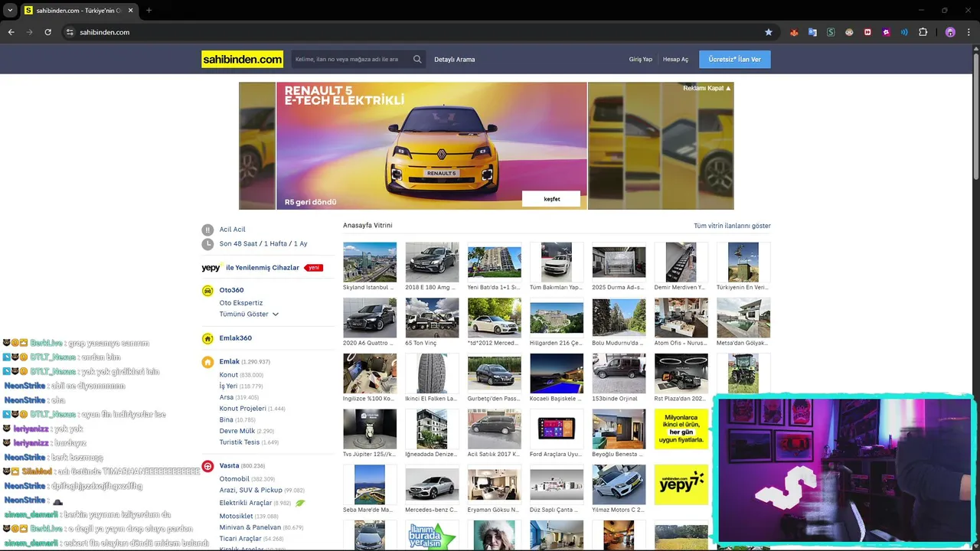Bookmark this page with the star icon
The image size is (980, 551).
(769, 32)
